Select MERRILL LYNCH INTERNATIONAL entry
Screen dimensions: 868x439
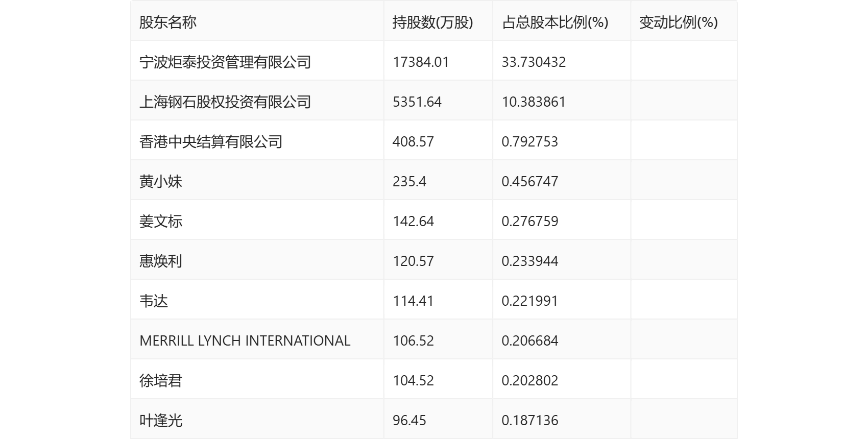point(245,341)
